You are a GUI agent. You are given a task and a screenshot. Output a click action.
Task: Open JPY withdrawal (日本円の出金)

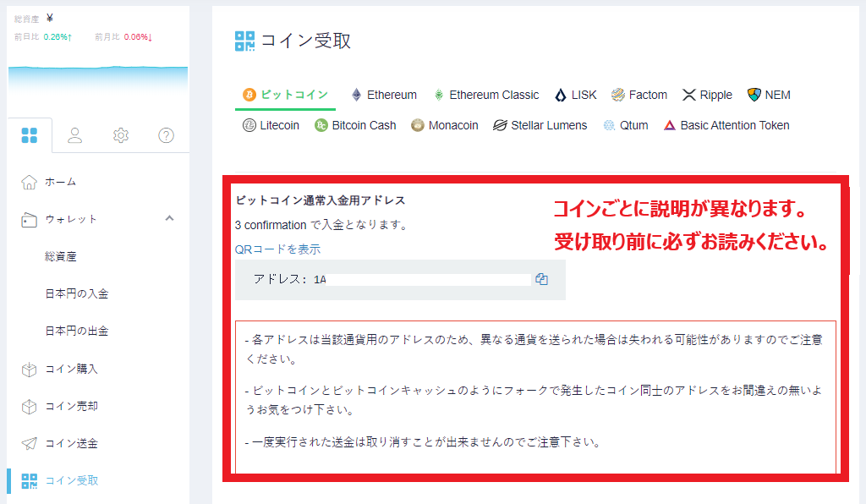tap(77, 331)
